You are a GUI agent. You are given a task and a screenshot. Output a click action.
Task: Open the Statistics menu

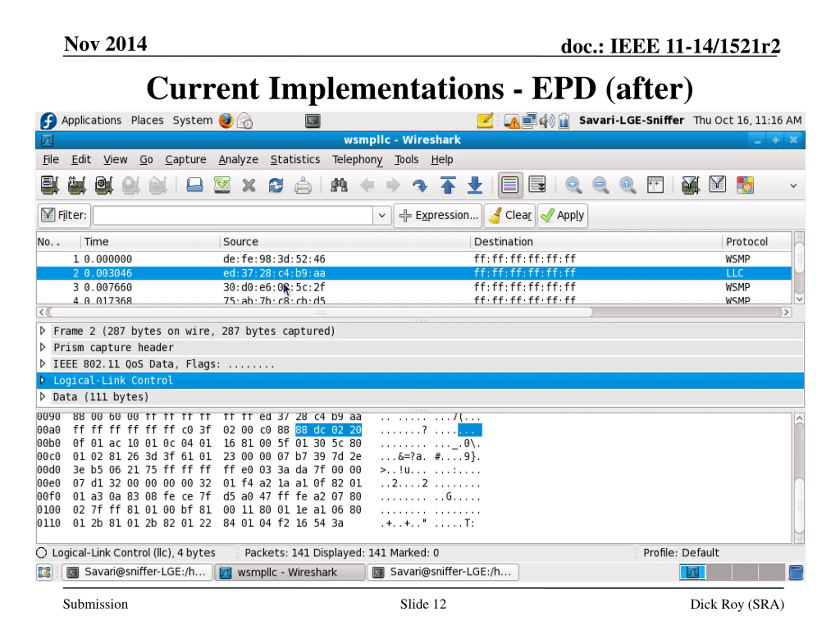tap(295, 159)
